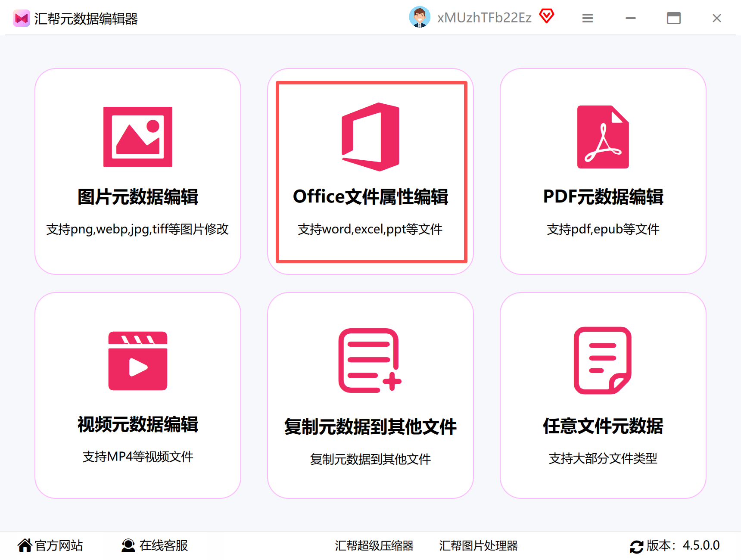Click the image metadata picture icon
The height and width of the screenshot is (560, 741).
138,137
